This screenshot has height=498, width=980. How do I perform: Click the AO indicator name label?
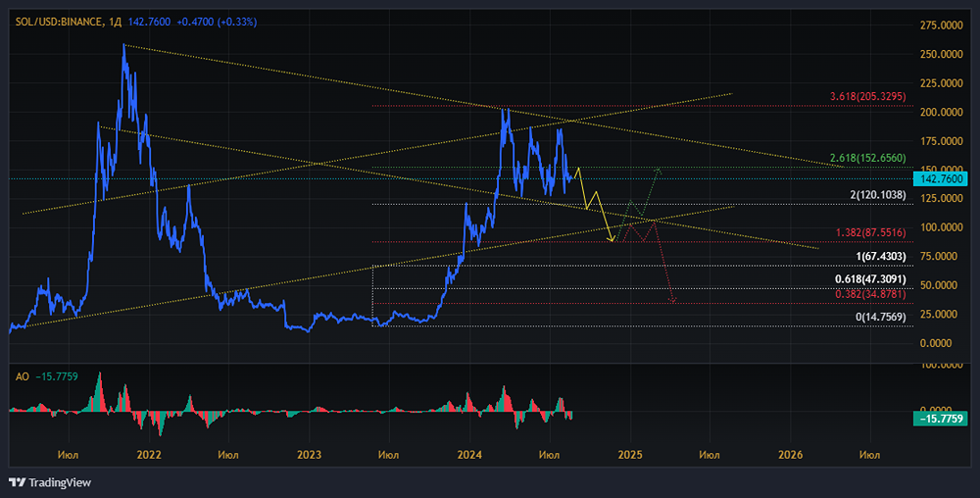tap(22, 376)
